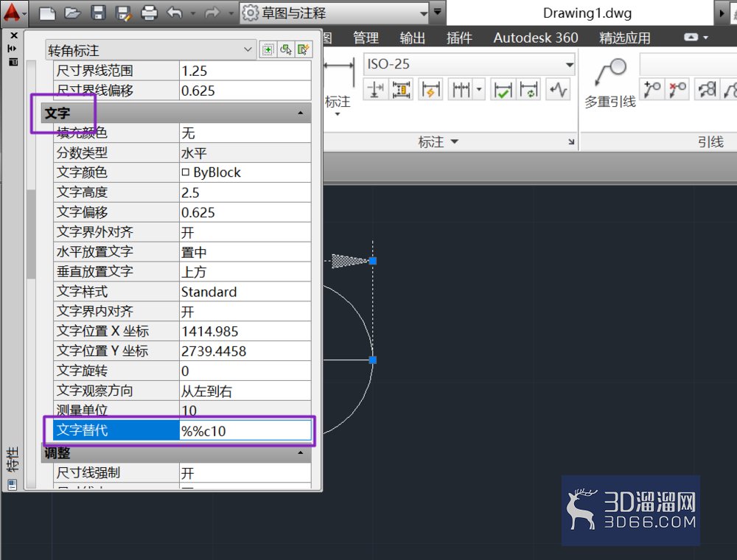Image resolution: width=737 pixels, height=560 pixels.
Task: Open a file with the Open icon
Action: 72,13
